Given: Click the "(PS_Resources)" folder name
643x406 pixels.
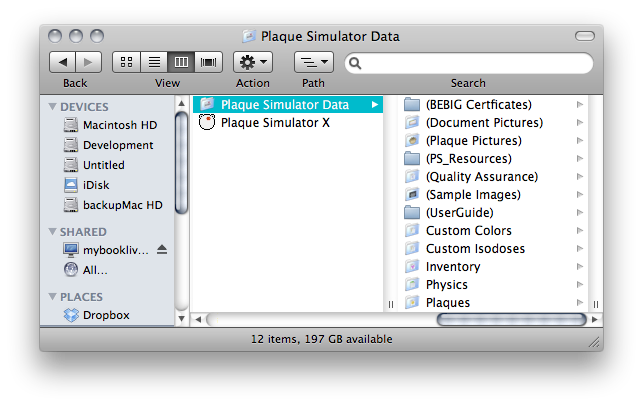Looking at the screenshot, I should tap(469, 159).
